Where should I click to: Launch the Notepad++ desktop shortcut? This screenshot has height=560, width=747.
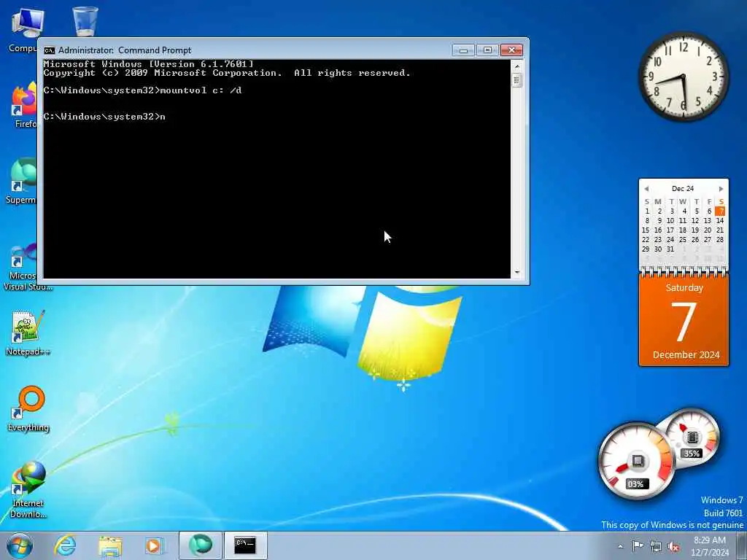click(x=28, y=333)
